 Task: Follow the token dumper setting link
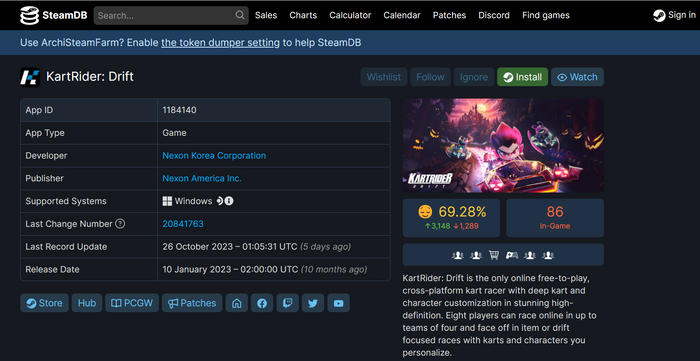(x=220, y=43)
